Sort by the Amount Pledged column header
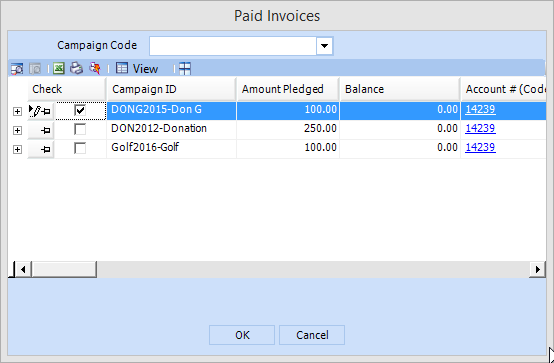554x363 pixels. [288, 89]
